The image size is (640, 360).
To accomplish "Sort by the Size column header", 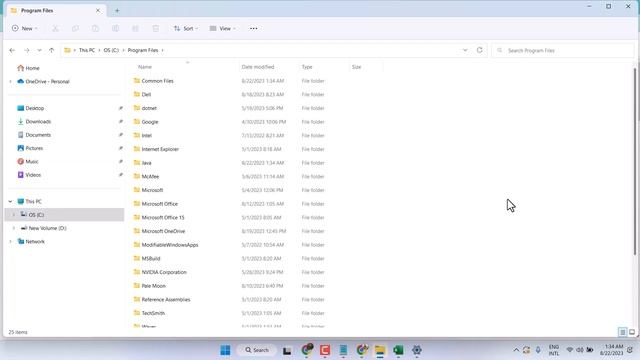I will pos(356,67).
